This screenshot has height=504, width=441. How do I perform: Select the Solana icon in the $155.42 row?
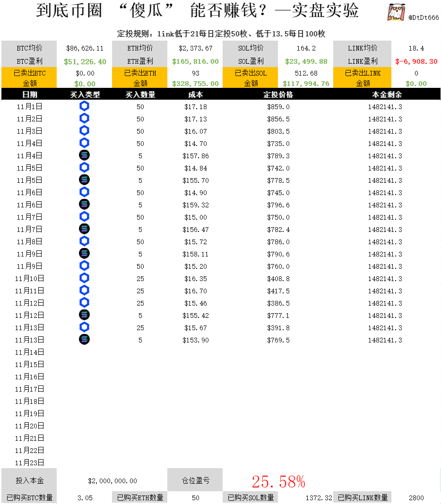click(x=84, y=315)
